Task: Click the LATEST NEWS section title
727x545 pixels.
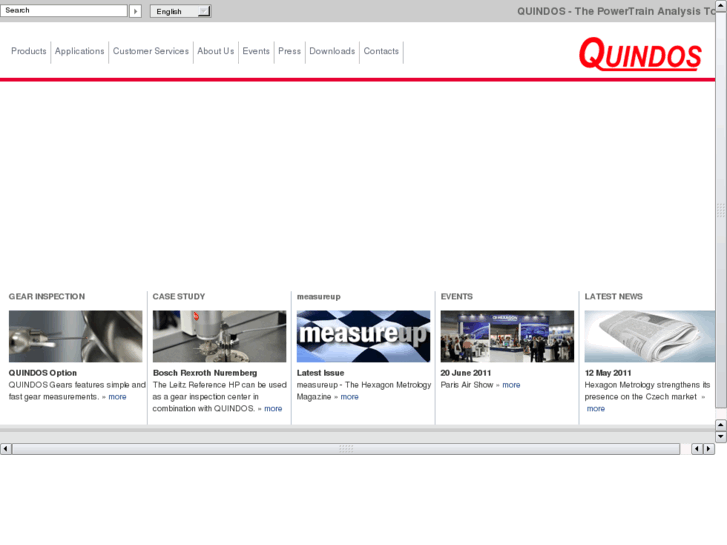Action: 613,296
